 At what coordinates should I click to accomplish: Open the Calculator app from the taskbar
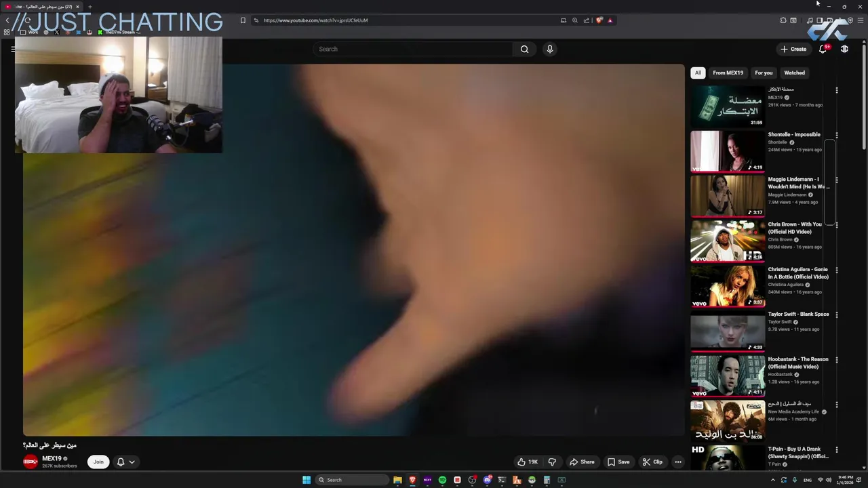tap(547, 480)
